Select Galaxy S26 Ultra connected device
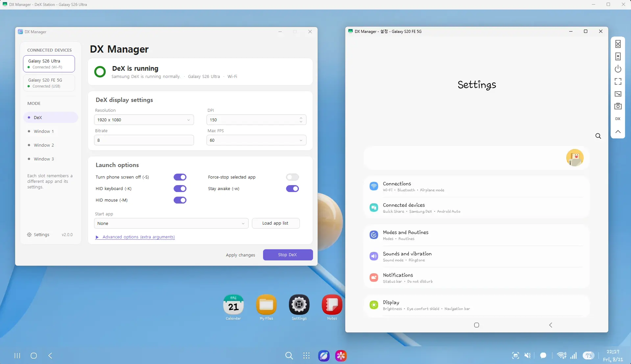 [49, 64]
